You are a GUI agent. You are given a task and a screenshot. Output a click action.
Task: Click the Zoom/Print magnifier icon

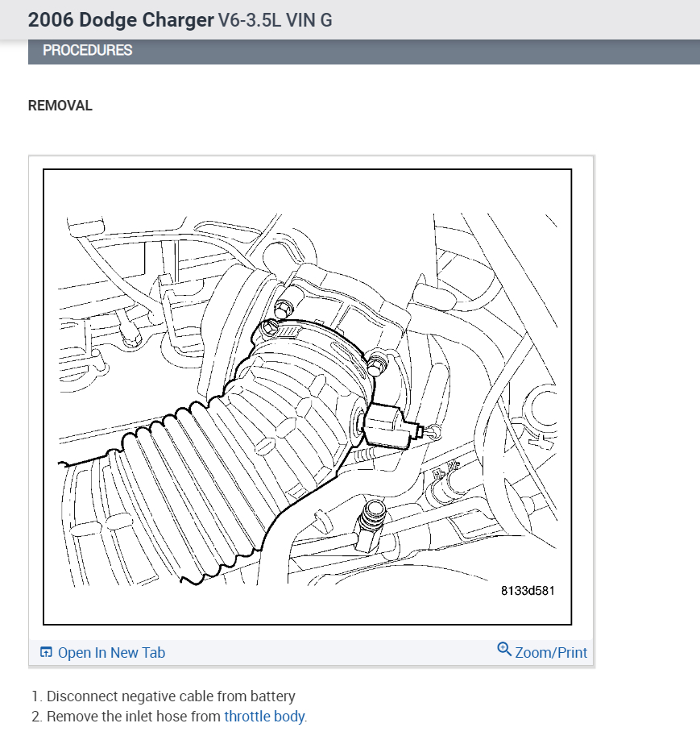click(x=504, y=649)
